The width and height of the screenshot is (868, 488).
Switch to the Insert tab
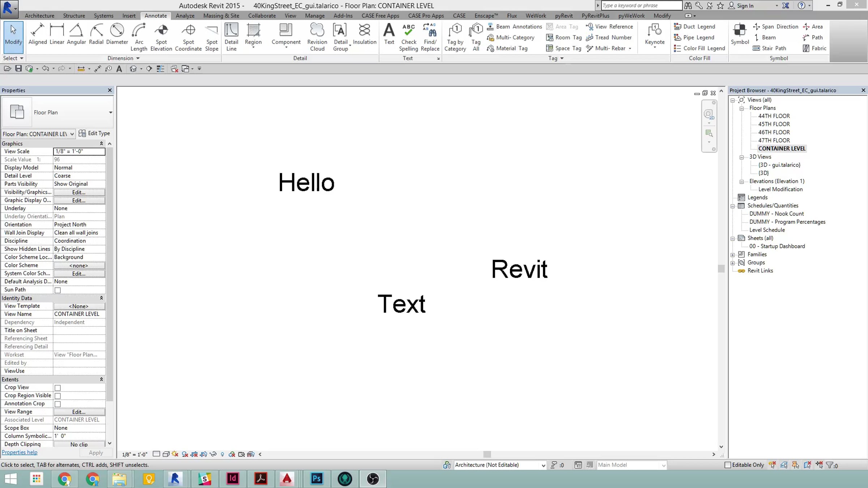tap(129, 16)
